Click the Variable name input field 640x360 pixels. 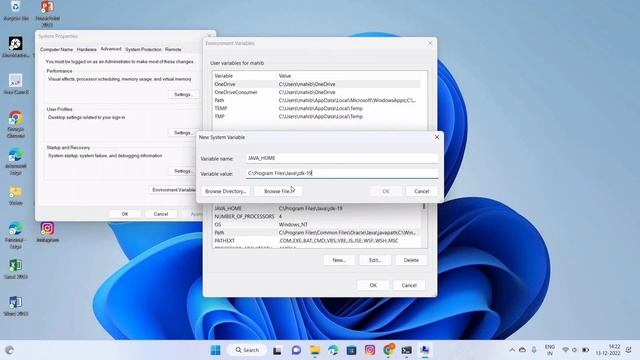[x=342, y=158]
